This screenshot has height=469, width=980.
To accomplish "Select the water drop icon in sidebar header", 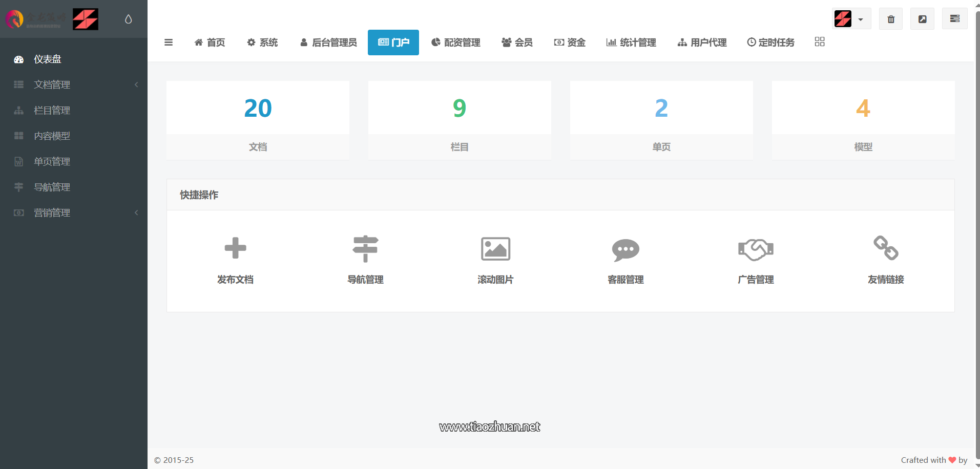I will coord(128,18).
